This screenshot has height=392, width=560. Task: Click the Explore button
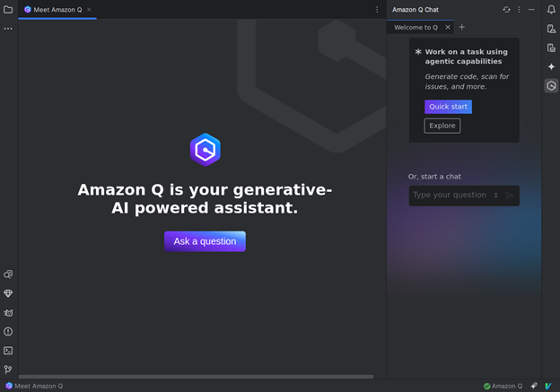(x=442, y=126)
